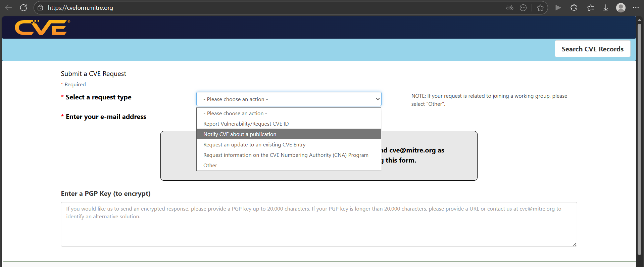Open the favorites list icon
Screen dimensions: 644x267
(591, 8)
